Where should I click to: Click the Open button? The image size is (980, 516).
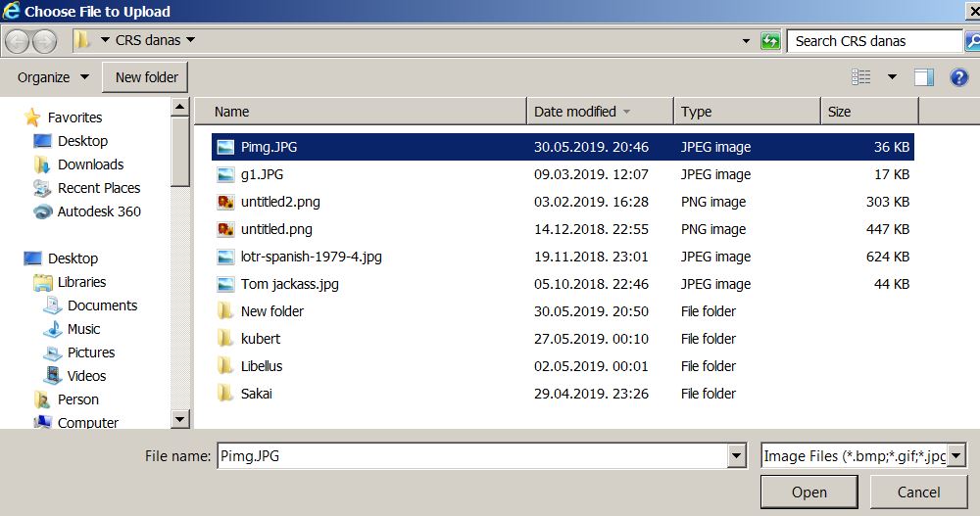tap(809, 493)
